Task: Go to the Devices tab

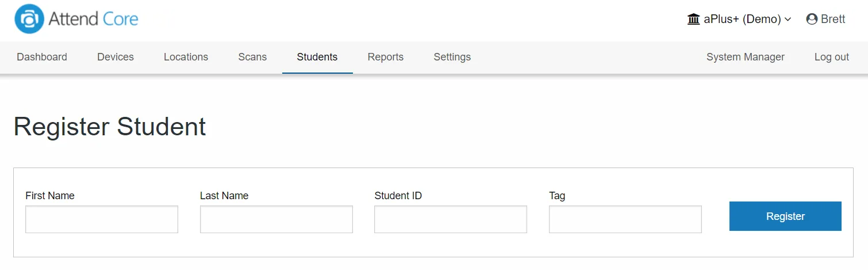Action: click(116, 57)
